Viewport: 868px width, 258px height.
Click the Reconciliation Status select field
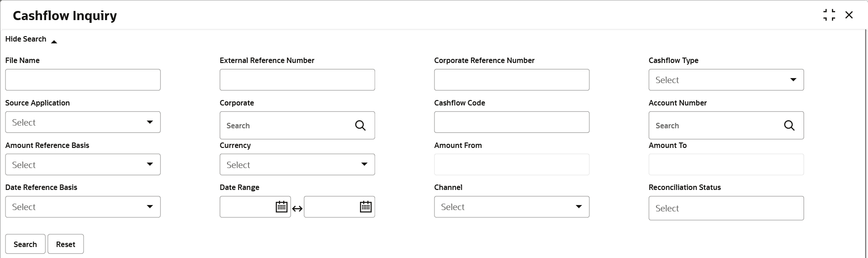pyautogui.click(x=726, y=208)
